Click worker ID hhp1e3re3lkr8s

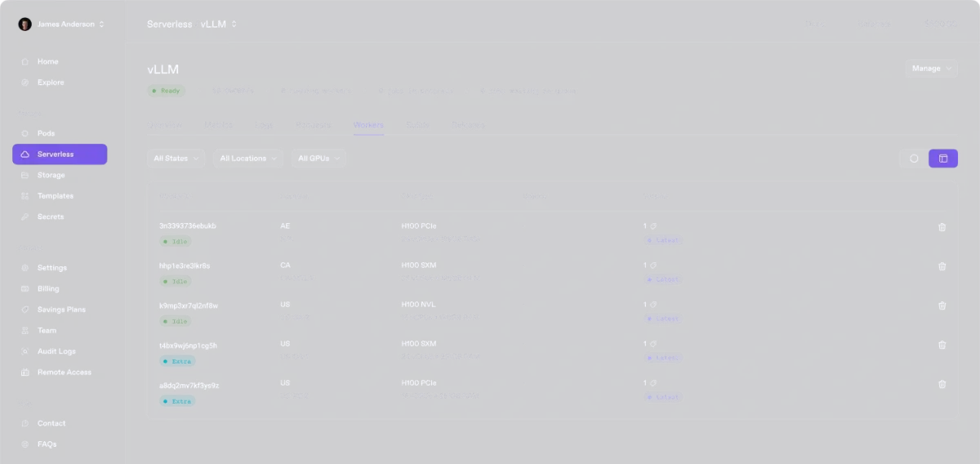[x=185, y=265]
